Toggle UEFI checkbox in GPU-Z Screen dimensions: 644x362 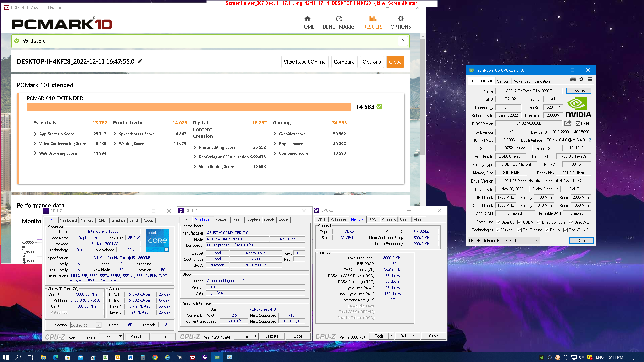pos(578,124)
